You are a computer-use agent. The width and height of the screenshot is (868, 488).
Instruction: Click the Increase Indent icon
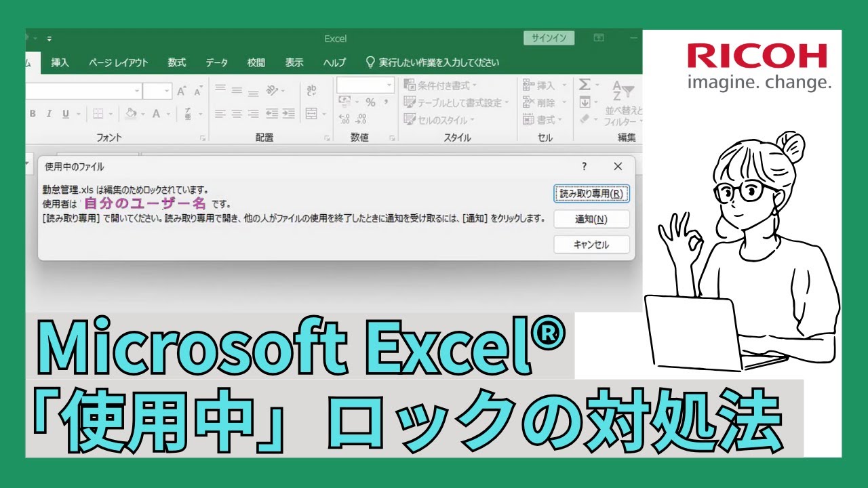[x=288, y=114]
